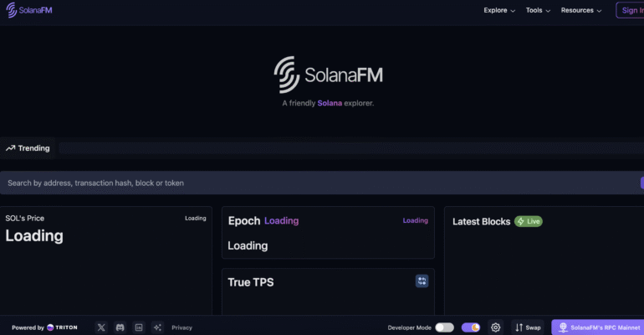Click the True TPS switch icon

(x=422, y=281)
